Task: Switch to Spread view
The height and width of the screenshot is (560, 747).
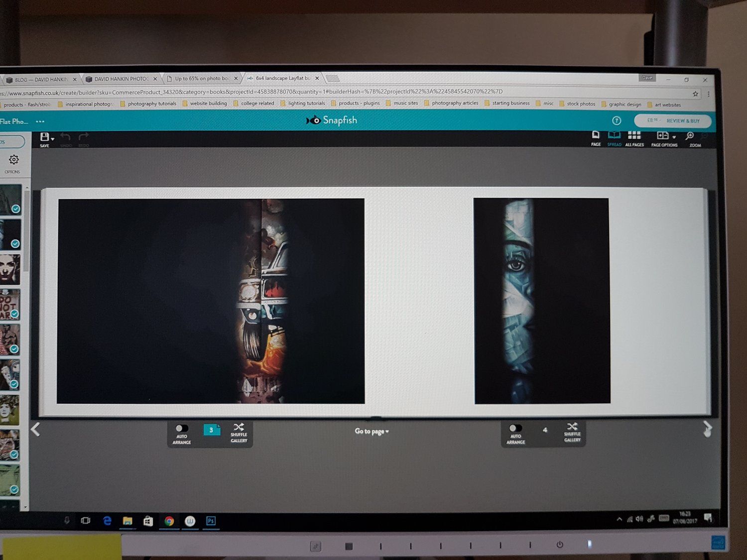Action: point(614,135)
